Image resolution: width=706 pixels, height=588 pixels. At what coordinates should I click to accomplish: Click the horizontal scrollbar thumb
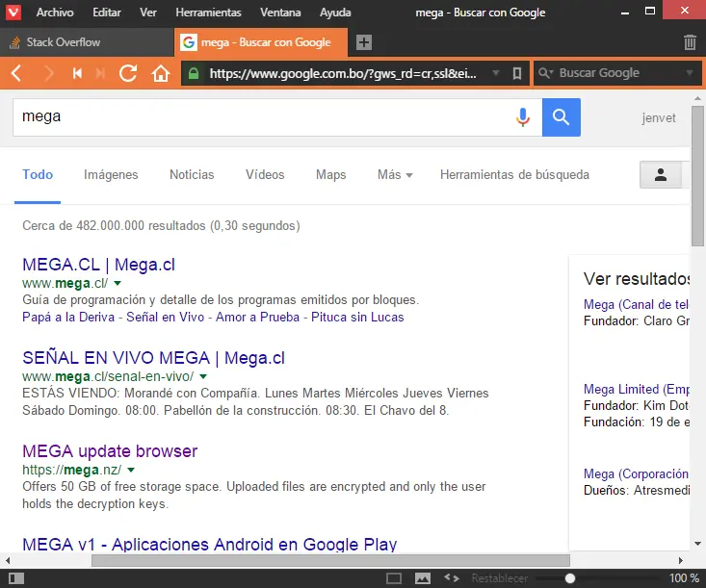330,560
